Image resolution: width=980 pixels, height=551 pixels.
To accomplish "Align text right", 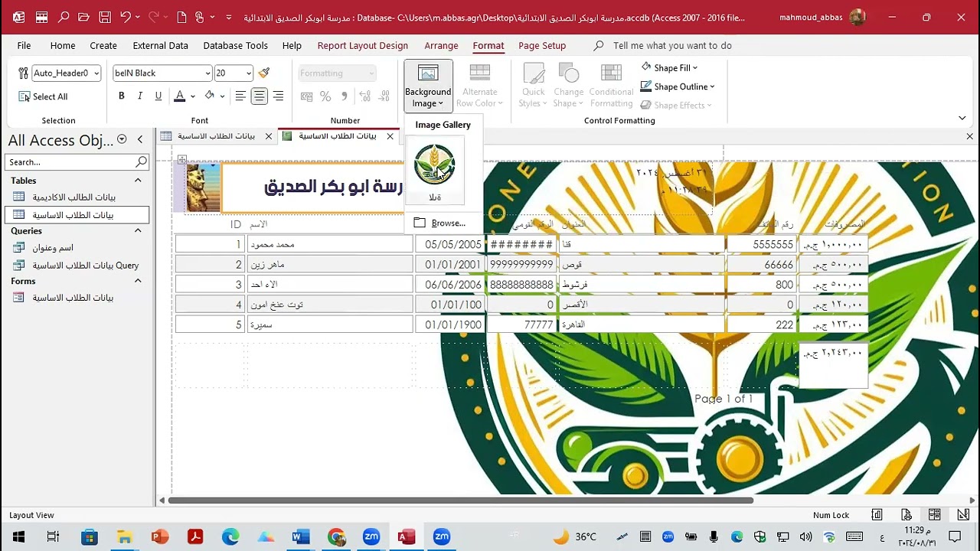I will 278,96.
